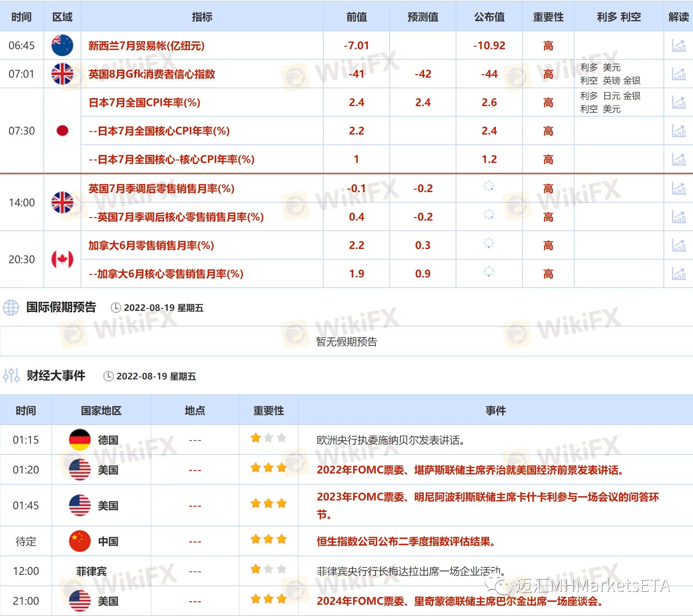Image resolution: width=693 pixels, height=616 pixels.
Task: Click the globe icon beside 国际假期预告
Action: click(11, 308)
